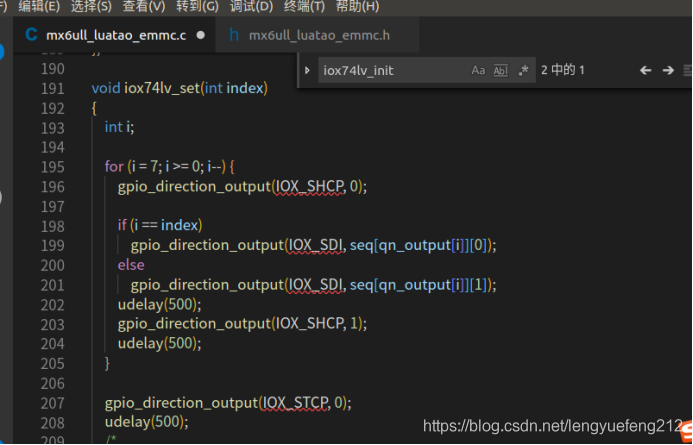
Task: Click unsaved dot on mx6ull_luatao_emmc.c tab
Action: tap(200, 35)
